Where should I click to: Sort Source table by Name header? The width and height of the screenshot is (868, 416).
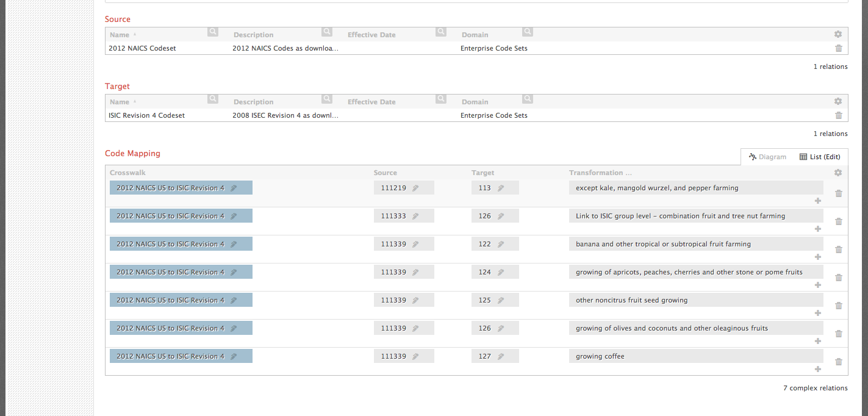[x=120, y=35]
